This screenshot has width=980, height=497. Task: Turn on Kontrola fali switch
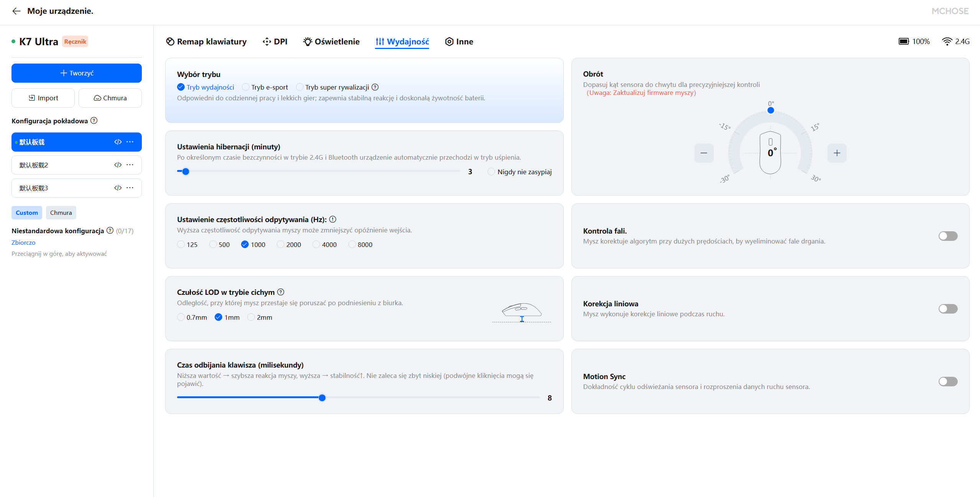pos(947,236)
